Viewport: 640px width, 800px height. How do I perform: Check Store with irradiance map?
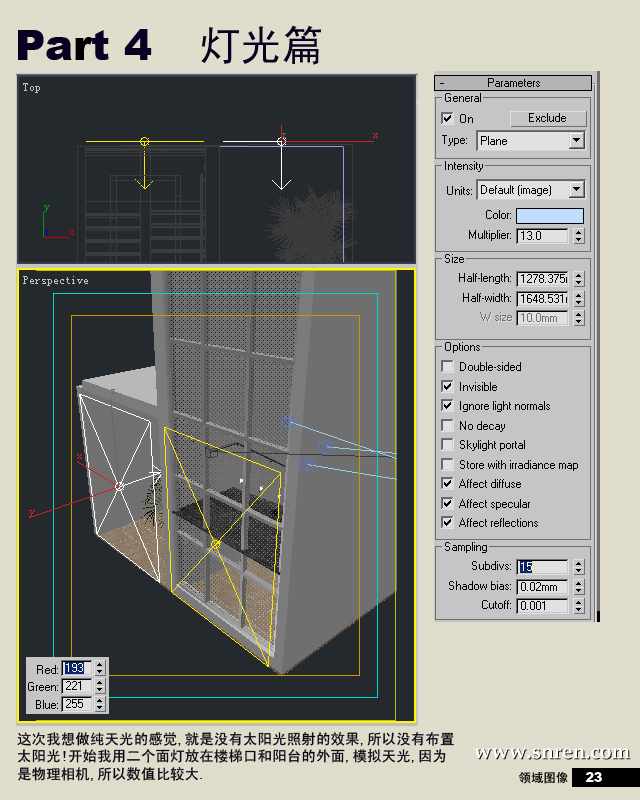click(448, 465)
